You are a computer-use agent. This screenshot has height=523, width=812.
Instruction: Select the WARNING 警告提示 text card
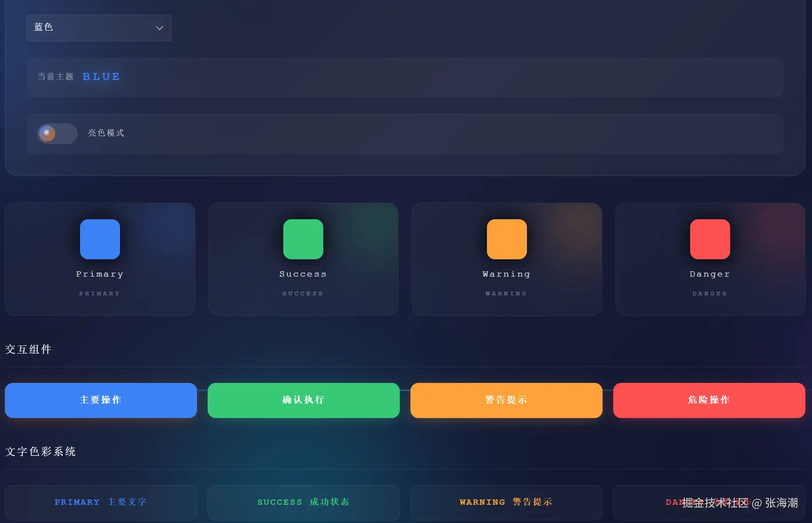click(506, 503)
